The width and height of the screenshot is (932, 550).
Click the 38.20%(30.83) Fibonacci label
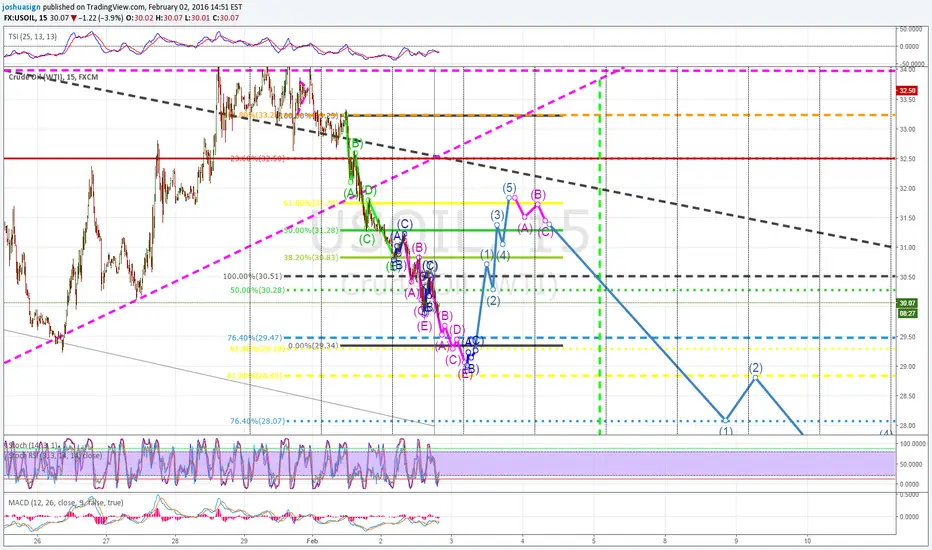[x=310, y=257]
